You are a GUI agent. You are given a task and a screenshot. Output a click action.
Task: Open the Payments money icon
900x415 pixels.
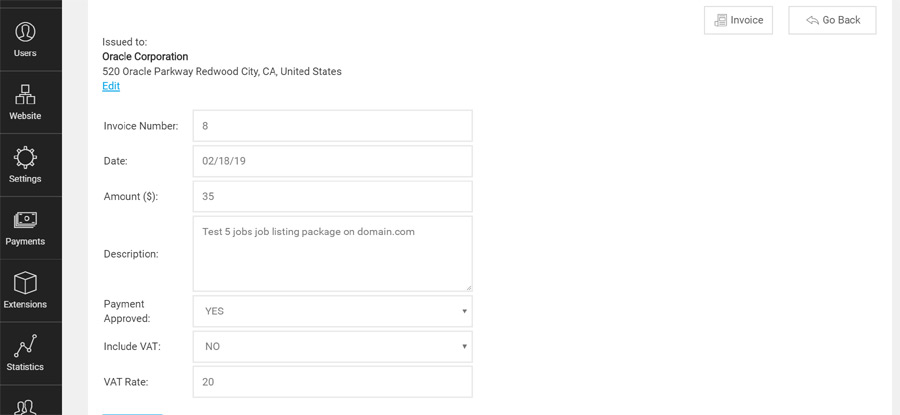(25, 220)
